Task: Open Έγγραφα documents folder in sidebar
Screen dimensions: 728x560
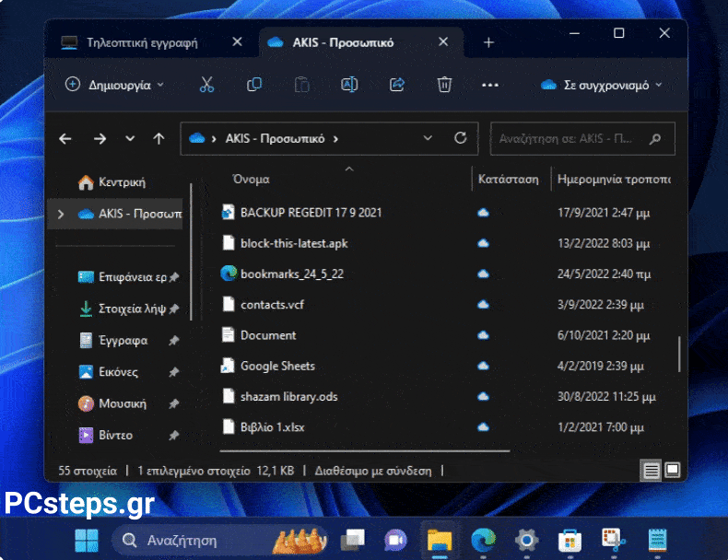Action: point(113,340)
